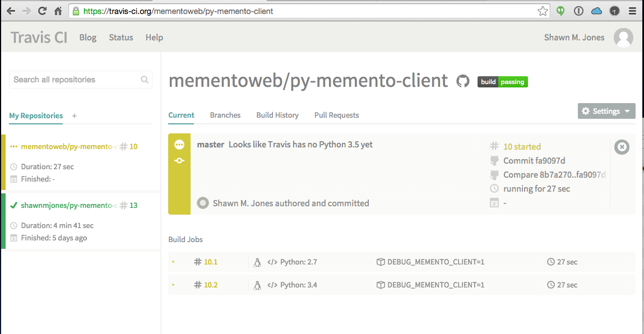Click the build passing badge
This screenshot has height=334, width=644.
coord(502,82)
